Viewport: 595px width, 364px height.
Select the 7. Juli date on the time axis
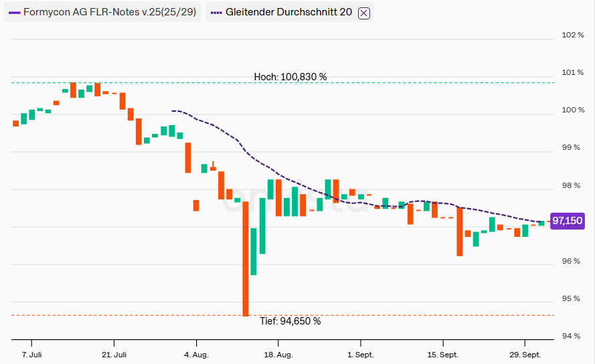[31, 354]
